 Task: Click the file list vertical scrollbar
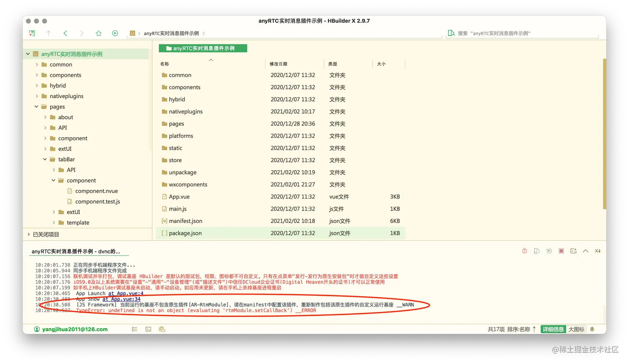coord(604,134)
